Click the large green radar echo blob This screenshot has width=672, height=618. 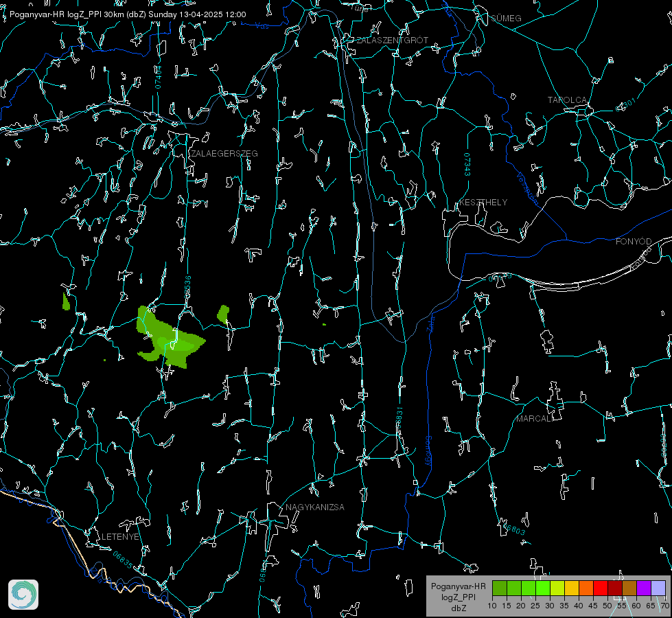tap(170, 338)
